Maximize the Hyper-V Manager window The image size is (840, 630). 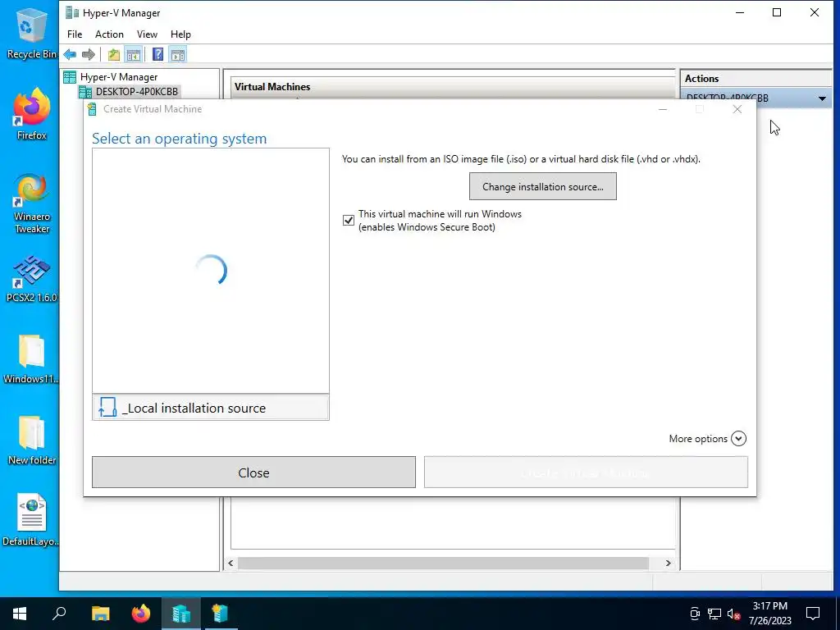[777, 12]
